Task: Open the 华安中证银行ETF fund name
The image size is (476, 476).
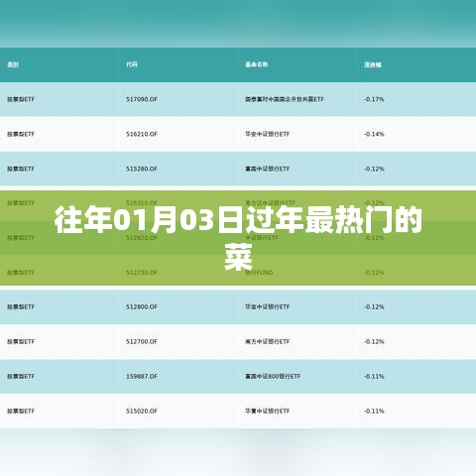Action: [267, 134]
